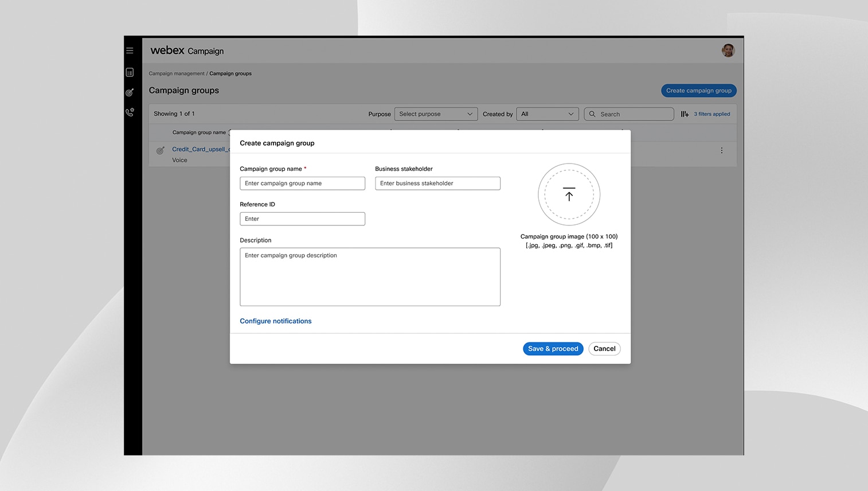Click the target icon beside Credit_Card_upsell row
Image resolution: width=868 pixels, height=491 pixels.
(x=161, y=151)
